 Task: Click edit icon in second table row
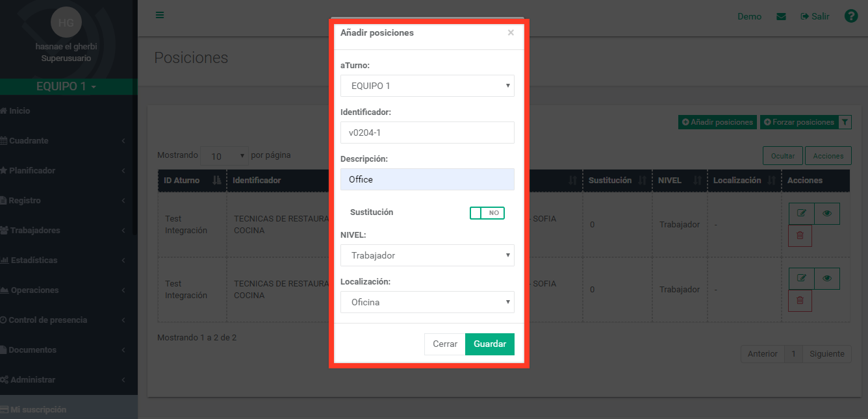(801, 279)
